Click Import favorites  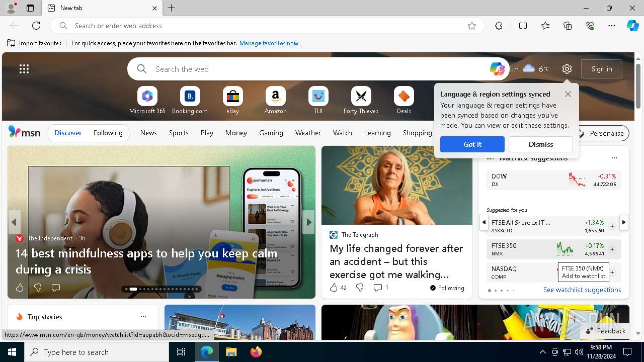(34, 43)
